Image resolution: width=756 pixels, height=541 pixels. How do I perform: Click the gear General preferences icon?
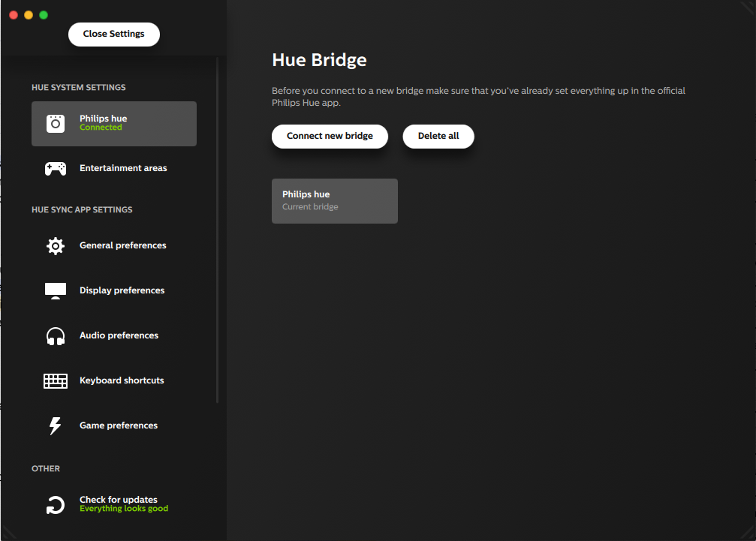click(56, 246)
